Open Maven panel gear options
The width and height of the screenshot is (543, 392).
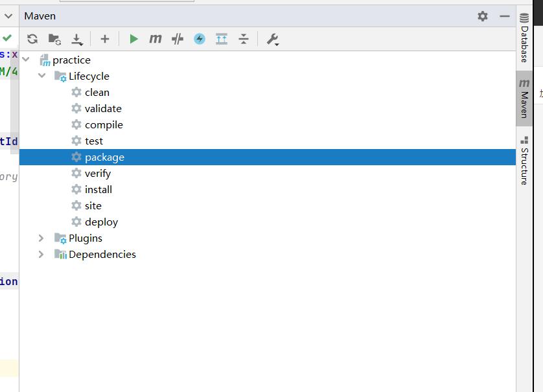(x=483, y=16)
